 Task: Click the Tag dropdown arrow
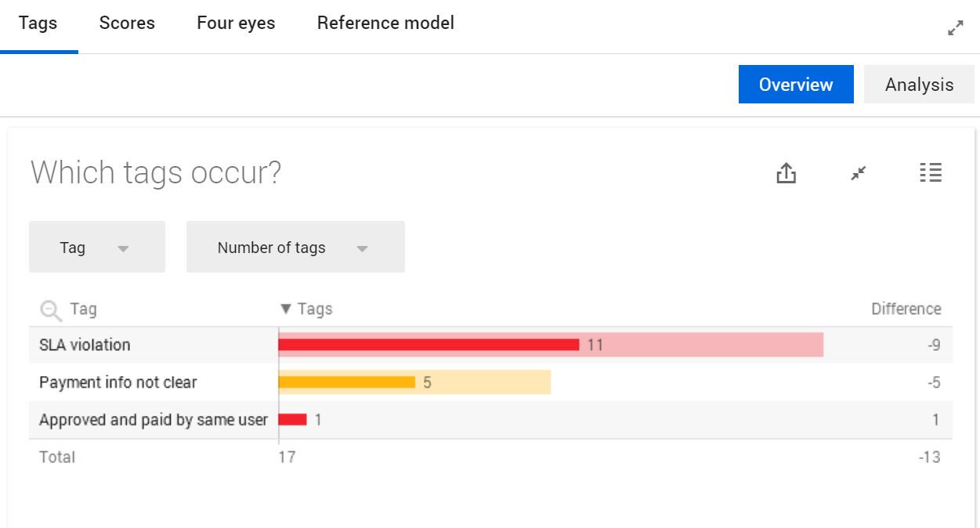coord(123,249)
